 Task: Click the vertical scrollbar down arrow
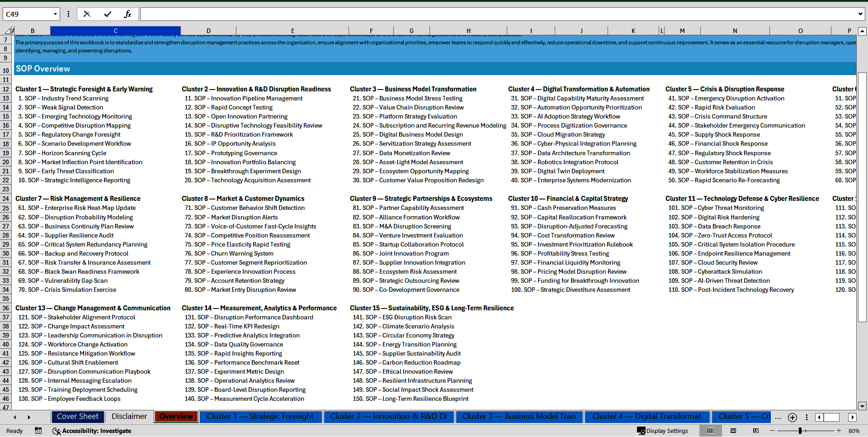point(863,406)
